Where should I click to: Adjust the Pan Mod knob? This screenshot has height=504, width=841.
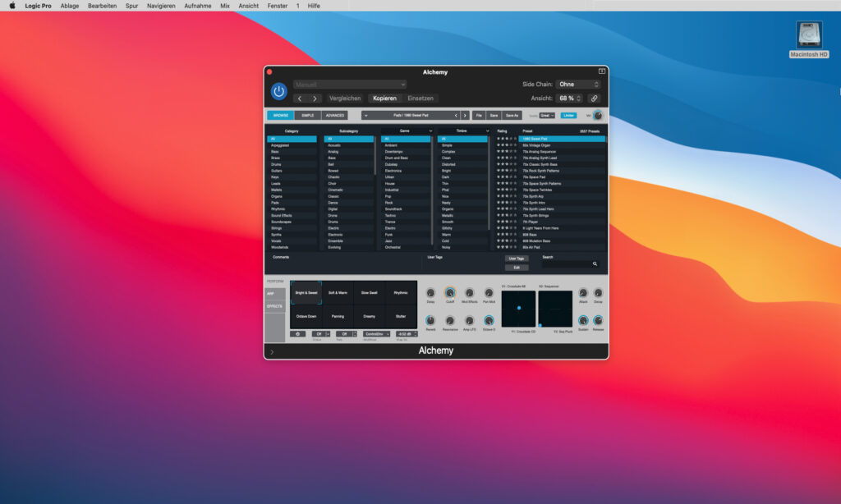point(489,293)
